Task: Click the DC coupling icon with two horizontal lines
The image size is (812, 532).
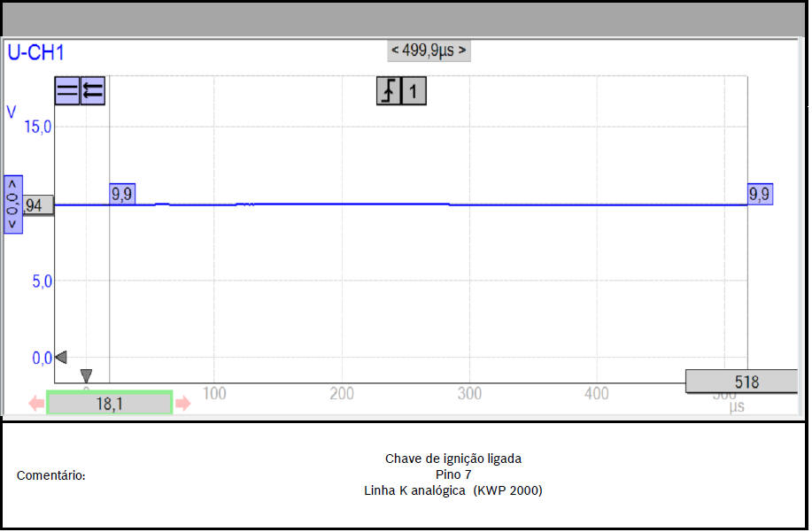Action: (x=67, y=90)
